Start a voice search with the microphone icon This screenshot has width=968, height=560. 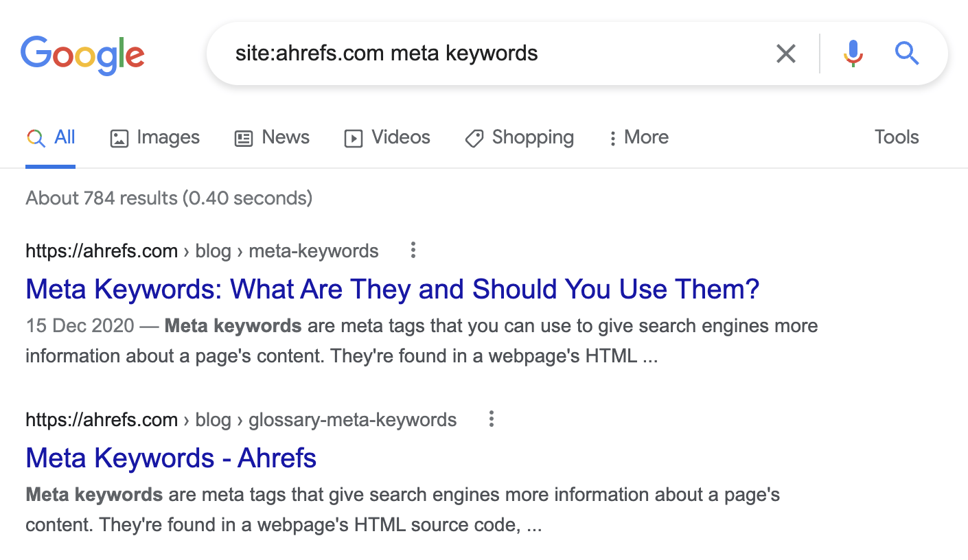point(853,53)
